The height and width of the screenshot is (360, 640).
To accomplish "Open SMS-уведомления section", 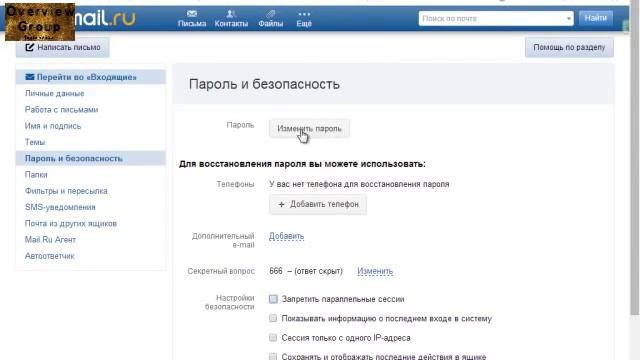I will pos(60,207).
